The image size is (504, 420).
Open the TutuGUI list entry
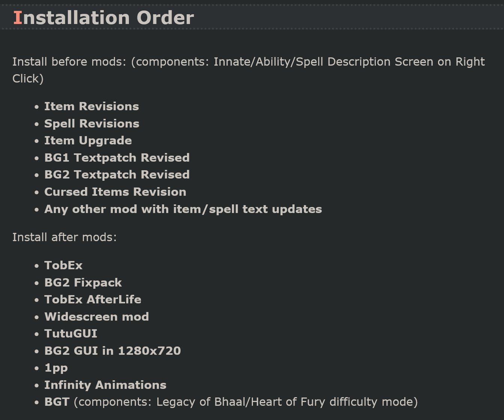[x=70, y=334]
